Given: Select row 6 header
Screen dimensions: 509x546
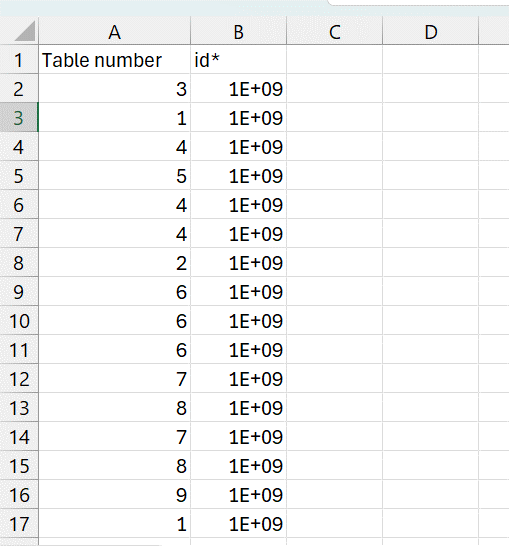Looking at the screenshot, I should [19, 205].
